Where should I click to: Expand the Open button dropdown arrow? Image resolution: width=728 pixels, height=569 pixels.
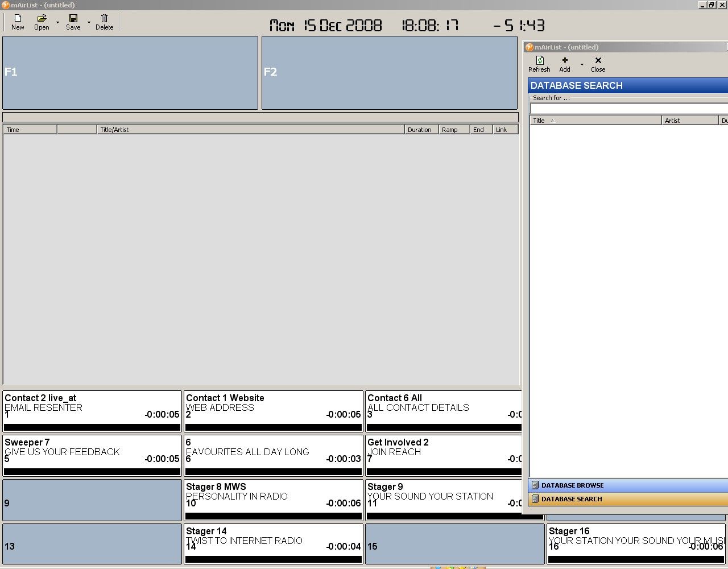coord(57,23)
